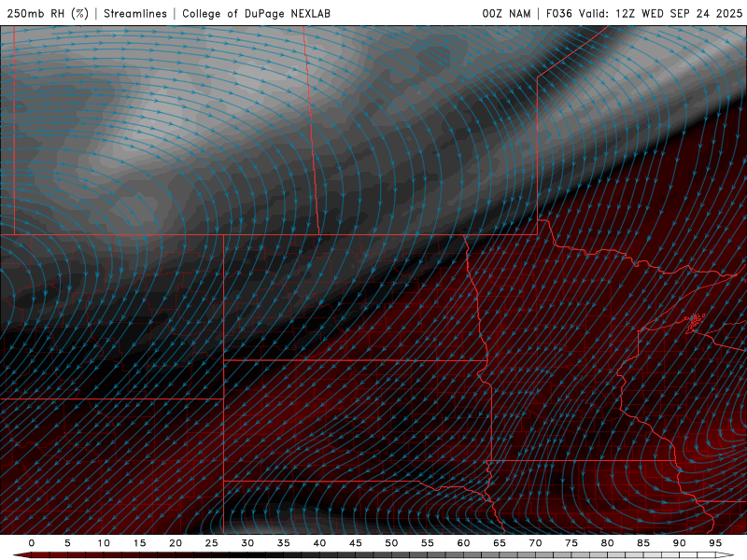Click the colorbar label '40'
Viewport: 747px width, 560px height.
pyautogui.click(x=319, y=543)
